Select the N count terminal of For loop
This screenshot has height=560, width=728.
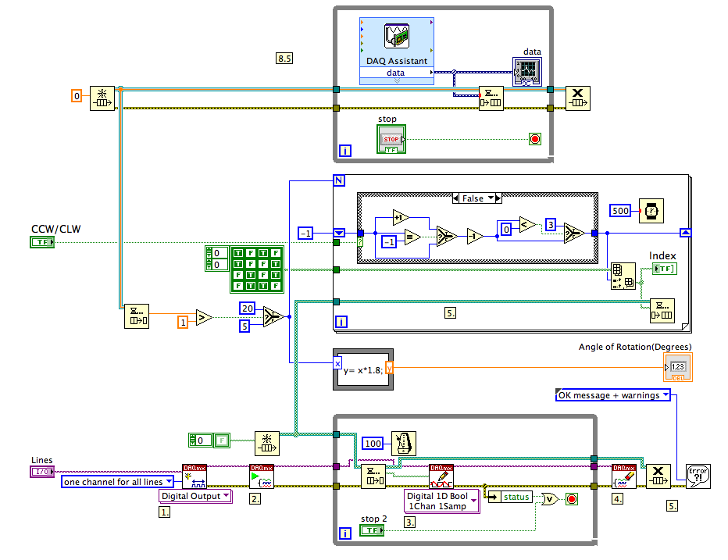339,180
